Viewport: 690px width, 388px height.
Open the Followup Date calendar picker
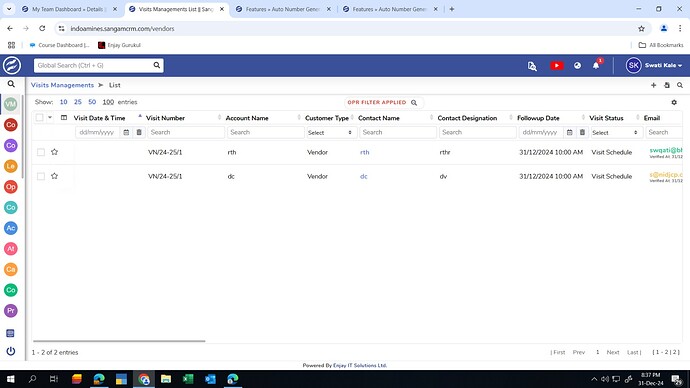569,132
